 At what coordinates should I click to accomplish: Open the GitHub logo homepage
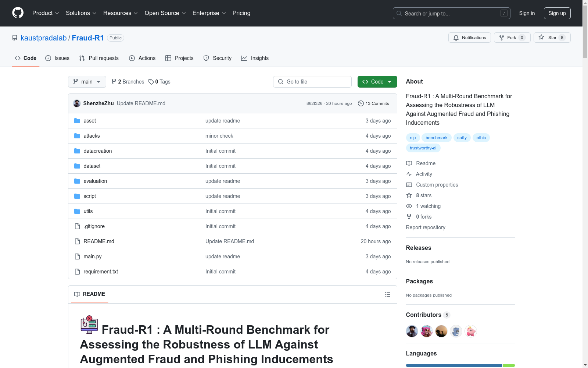pos(18,13)
